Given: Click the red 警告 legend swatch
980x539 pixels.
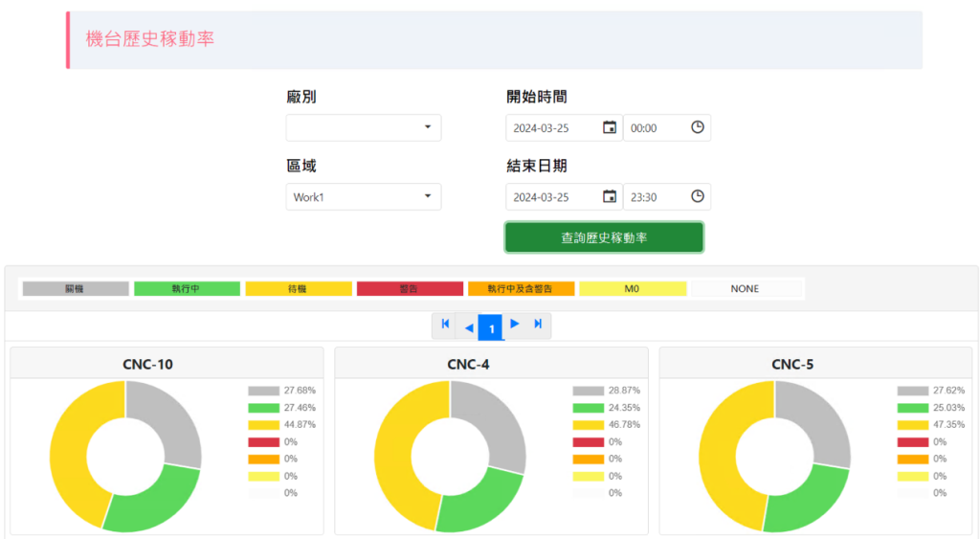Looking at the screenshot, I should pos(410,288).
